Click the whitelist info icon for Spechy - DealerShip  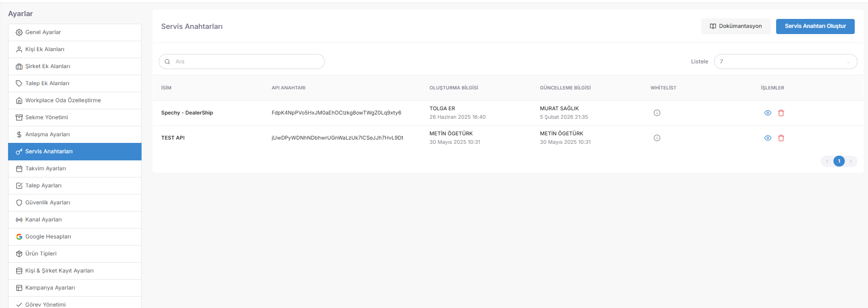657,113
